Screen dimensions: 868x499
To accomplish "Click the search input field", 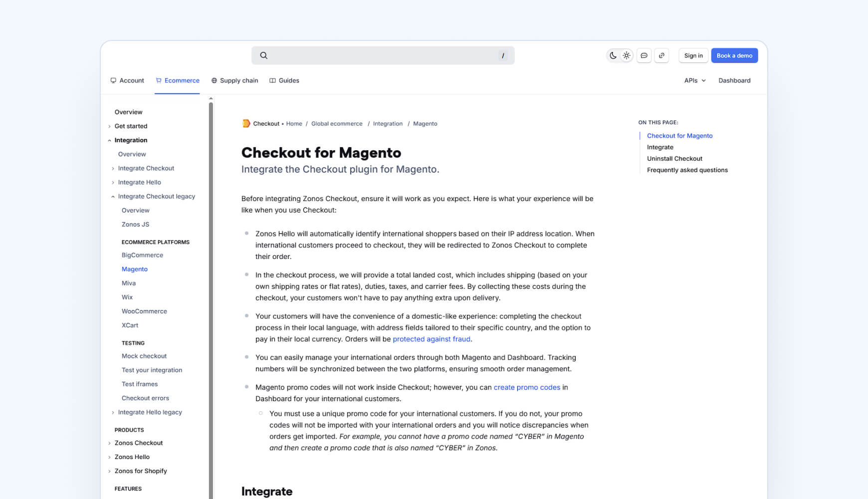I will tap(383, 55).
